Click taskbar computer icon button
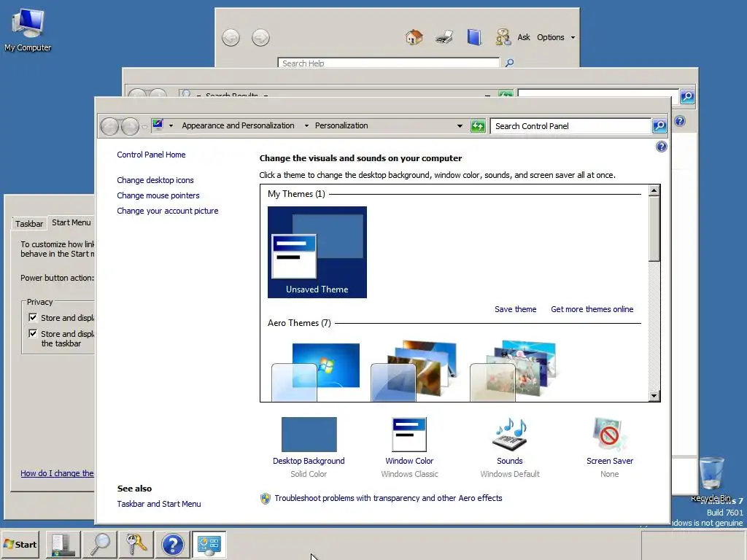Image resolution: width=747 pixels, height=560 pixels. coord(63,544)
